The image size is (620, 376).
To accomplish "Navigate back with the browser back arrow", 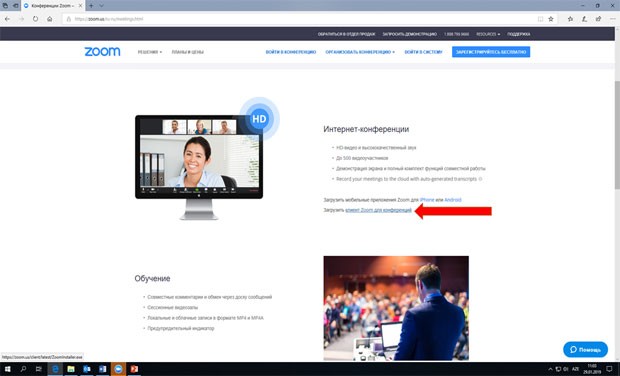I will 8,19.
